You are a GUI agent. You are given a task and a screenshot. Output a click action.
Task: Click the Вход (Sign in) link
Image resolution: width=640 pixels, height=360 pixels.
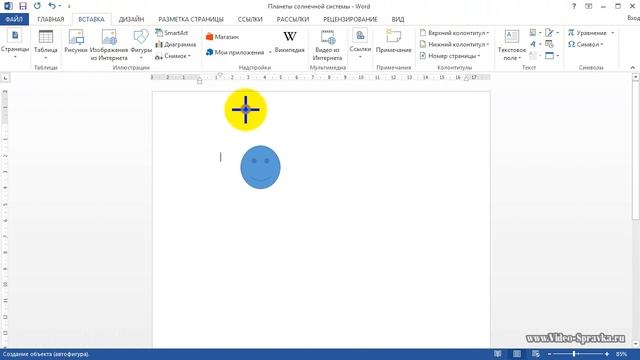(x=633, y=18)
